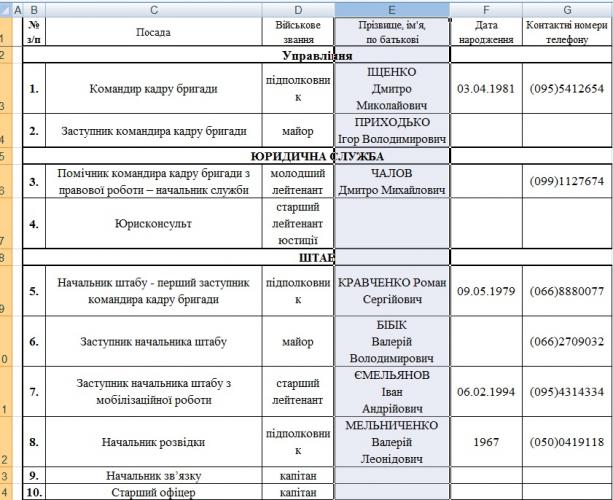Select the 'Дата народження' header cell

[x=485, y=31]
